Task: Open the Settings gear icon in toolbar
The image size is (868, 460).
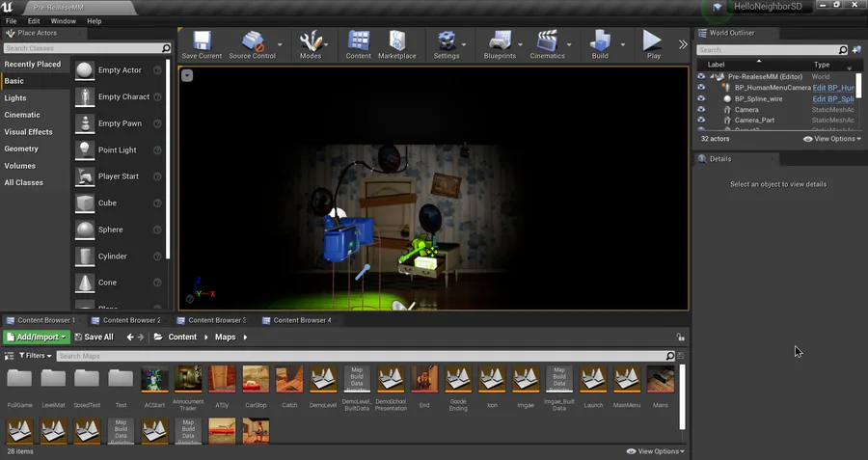Action: pos(447,41)
